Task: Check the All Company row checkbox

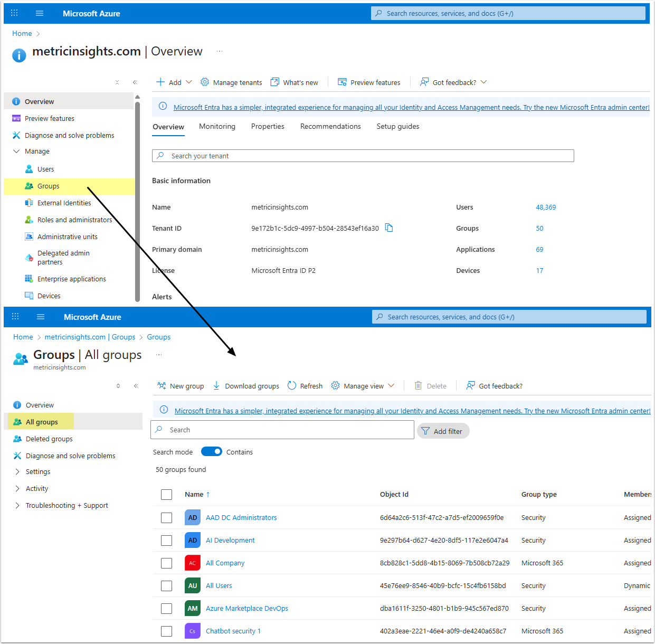Action: [x=167, y=563]
